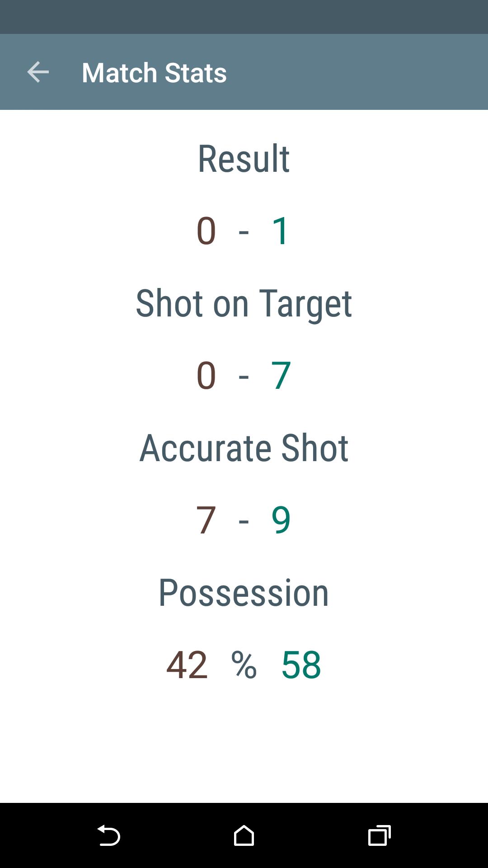Select the home team 7 accurate shots
This screenshot has height=868, width=488.
pos(205,519)
